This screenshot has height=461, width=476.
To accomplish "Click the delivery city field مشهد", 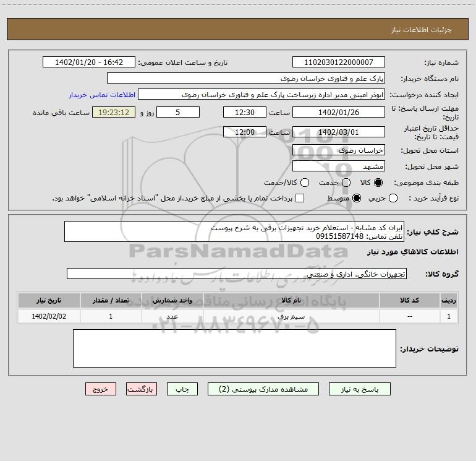I will [x=339, y=166].
